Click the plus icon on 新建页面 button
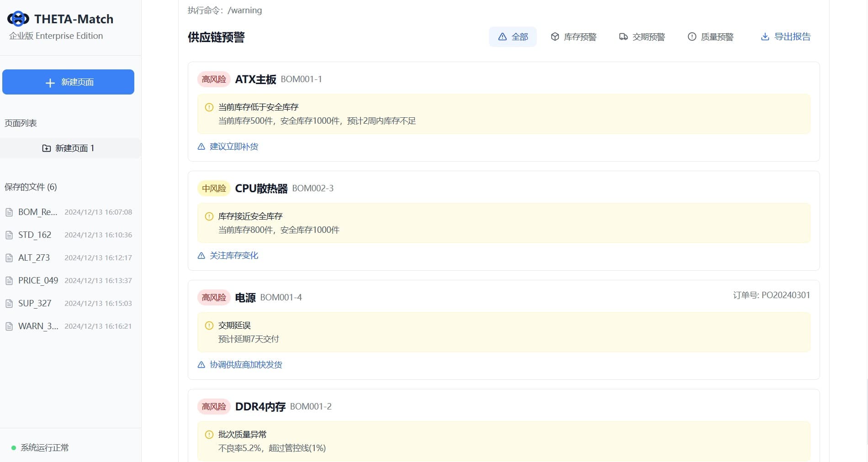Screen dimensions: 868x462 [50, 83]
